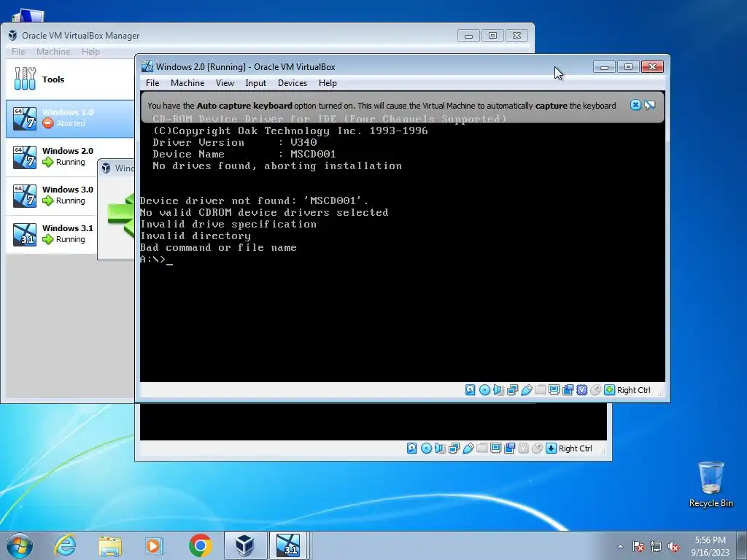
Task: Click blue keyboard capture arrow in rear VM window
Action: (x=551, y=448)
